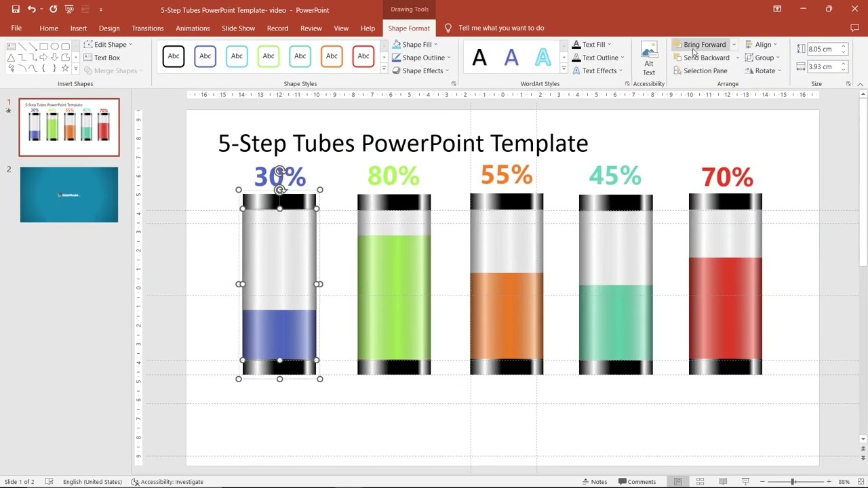This screenshot has height=488, width=868.
Task: Select slide 2 blue thumbnail
Action: tap(69, 195)
